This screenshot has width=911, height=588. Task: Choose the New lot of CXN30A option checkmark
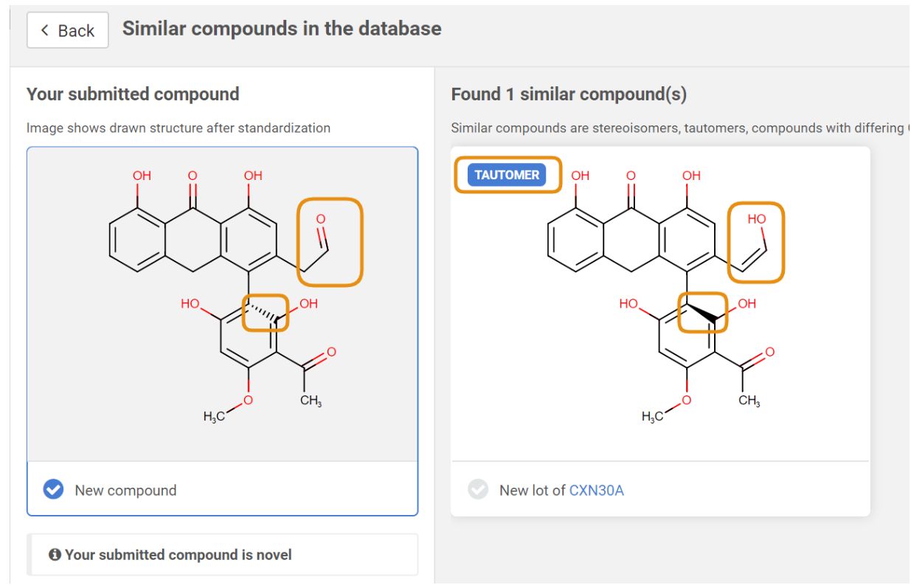pos(479,490)
